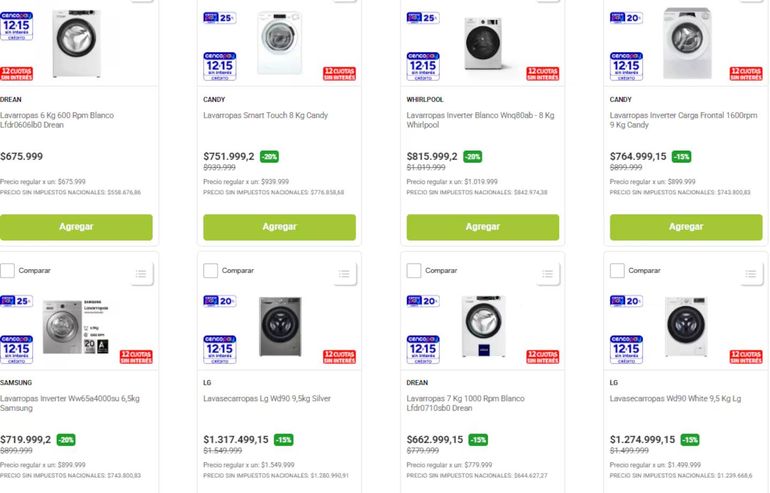The image size is (770, 493).
Task: Check Comparar box for LG Wd90 White
Action: (x=617, y=270)
